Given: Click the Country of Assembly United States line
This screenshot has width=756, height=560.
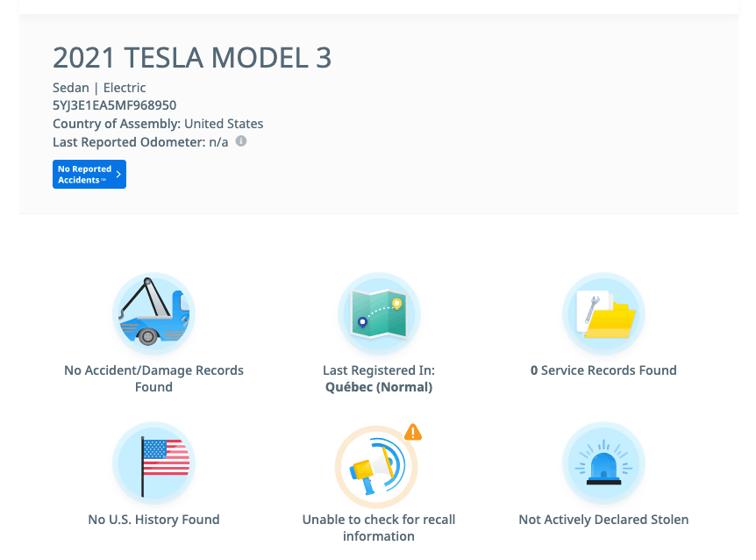Looking at the screenshot, I should pyautogui.click(x=158, y=124).
